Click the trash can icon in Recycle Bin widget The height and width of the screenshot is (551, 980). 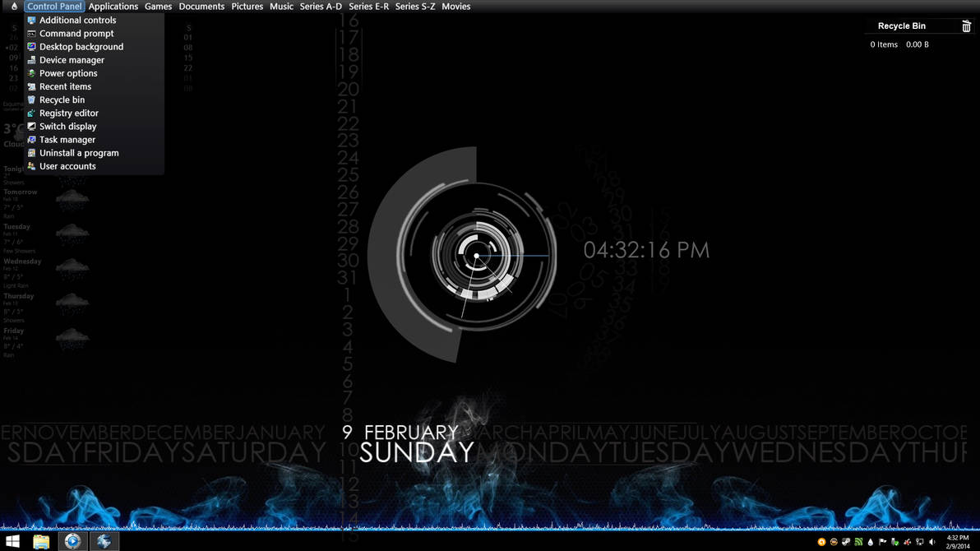[966, 25]
